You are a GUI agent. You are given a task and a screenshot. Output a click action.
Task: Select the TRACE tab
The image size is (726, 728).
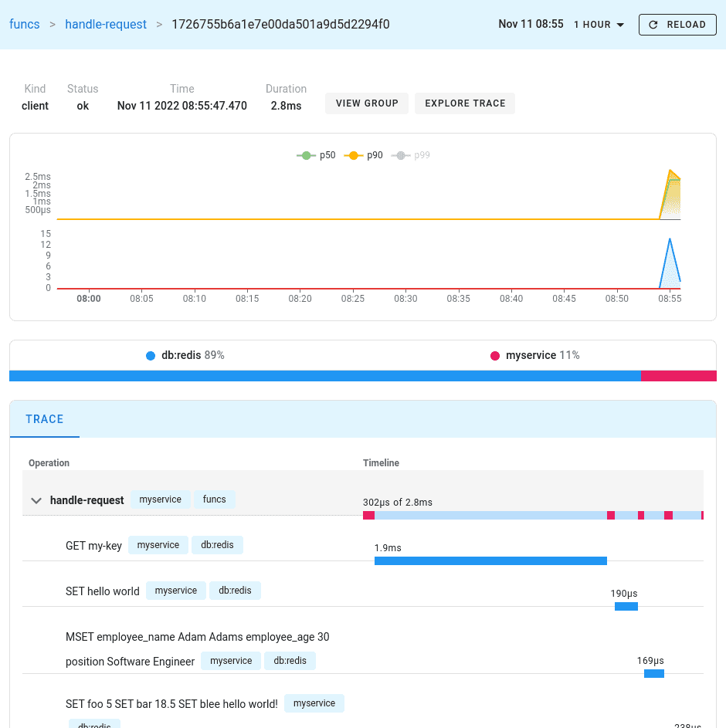point(45,419)
